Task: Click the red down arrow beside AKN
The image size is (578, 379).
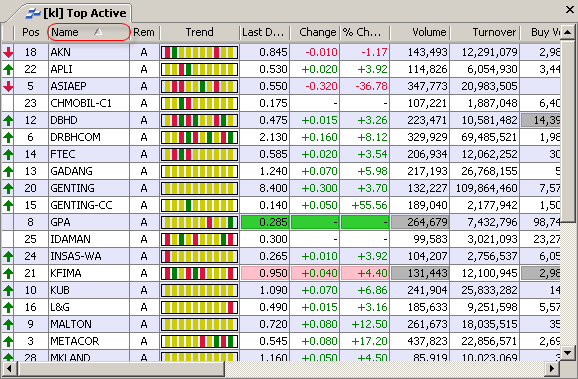Action: [x=8, y=52]
